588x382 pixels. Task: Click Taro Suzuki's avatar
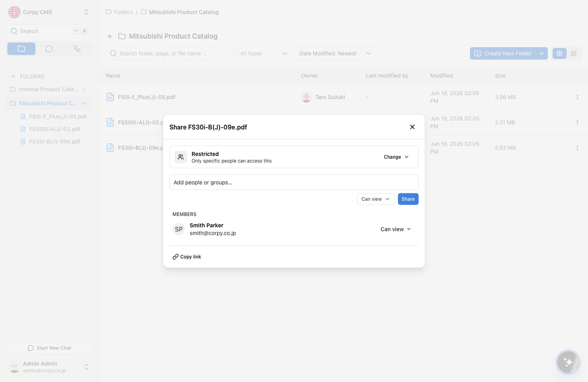[x=306, y=97]
